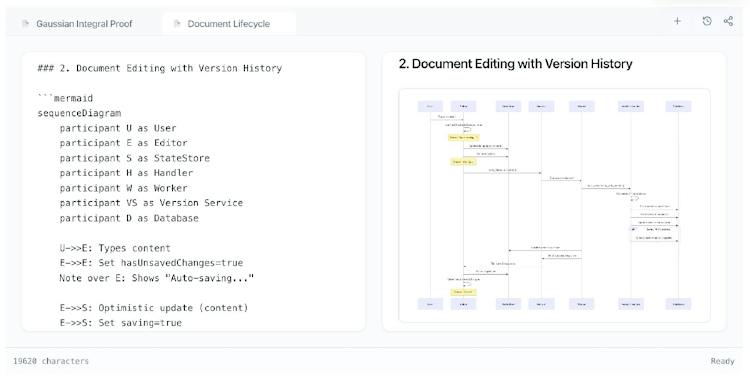The image size is (750, 379).
Task: Click file icon on Document Lifecycle tab
Action: tap(177, 23)
